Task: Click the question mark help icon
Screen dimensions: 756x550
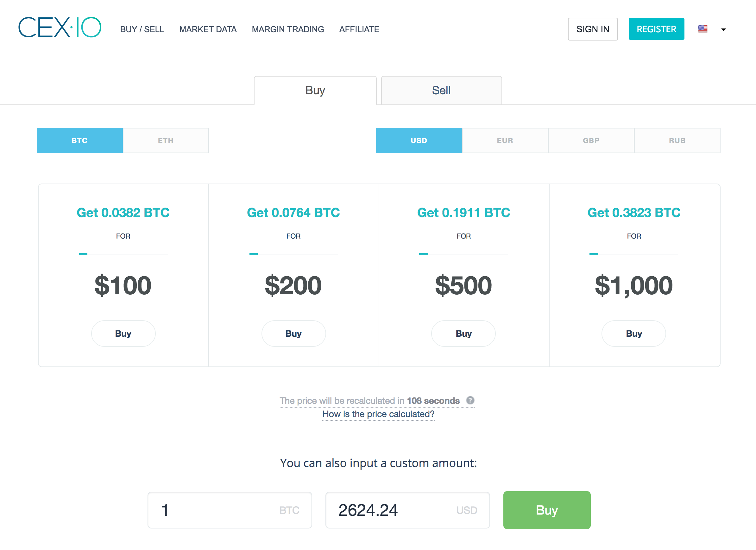Action: click(470, 400)
